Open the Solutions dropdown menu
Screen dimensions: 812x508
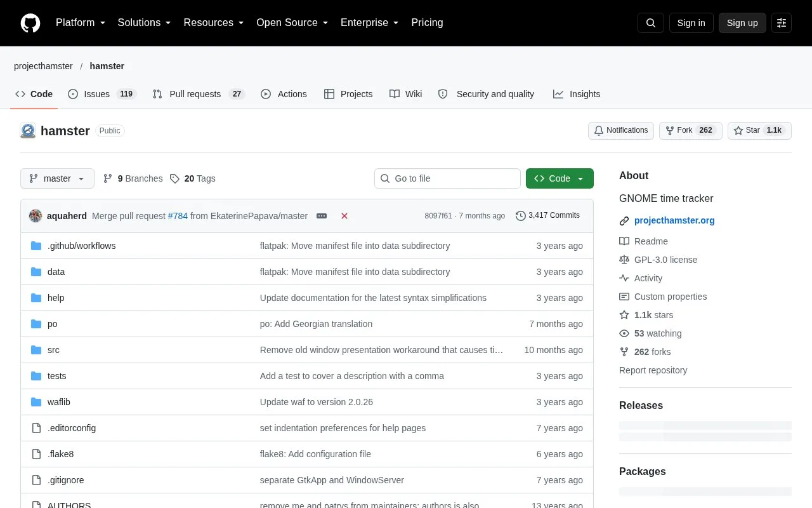(x=145, y=23)
